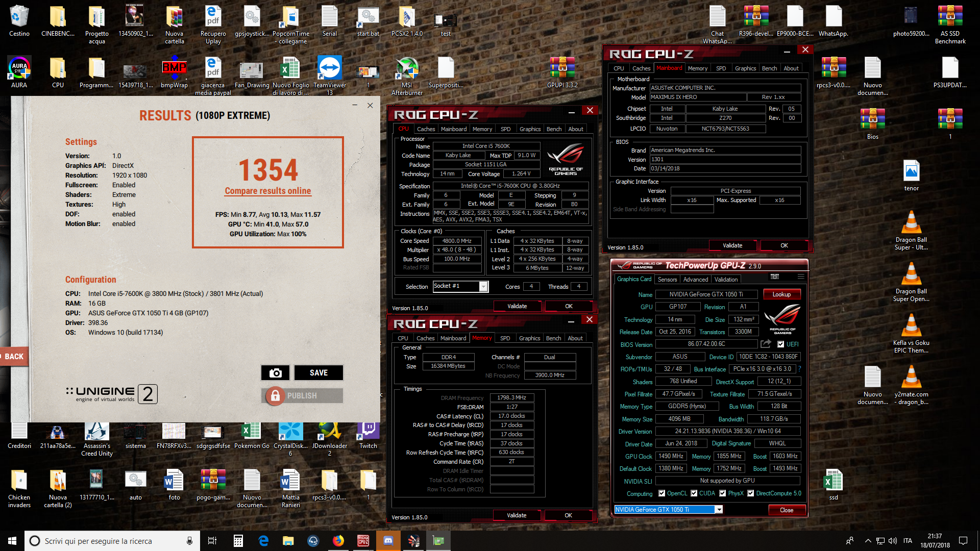
Task: Click the Windows search box
Action: [x=112, y=541]
